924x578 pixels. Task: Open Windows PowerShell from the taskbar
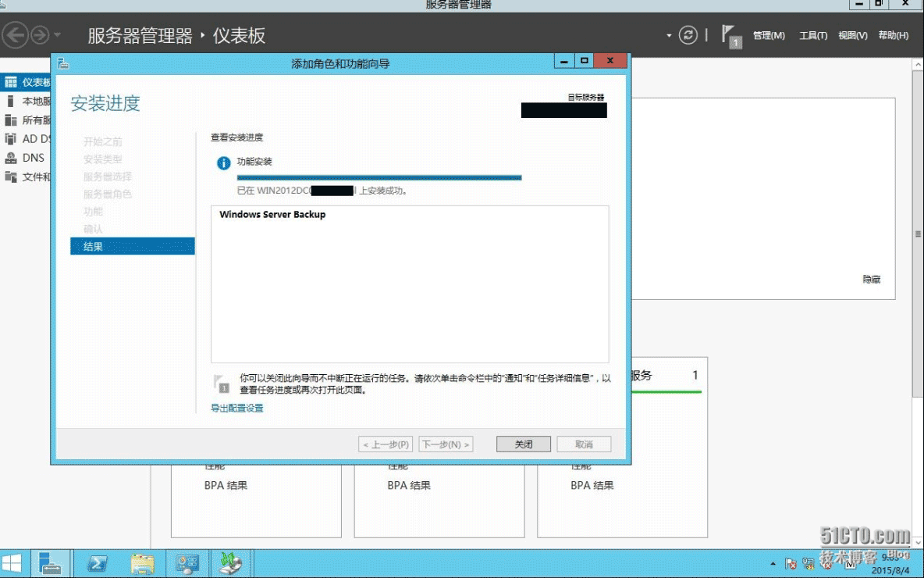coord(97,564)
